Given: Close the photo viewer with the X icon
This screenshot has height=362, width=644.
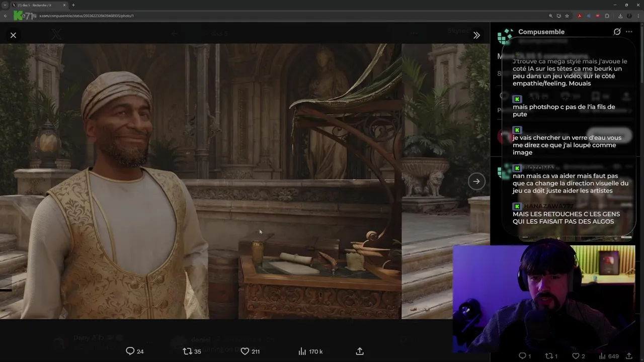Looking at the screenshot, I should (x=13, y=35).
